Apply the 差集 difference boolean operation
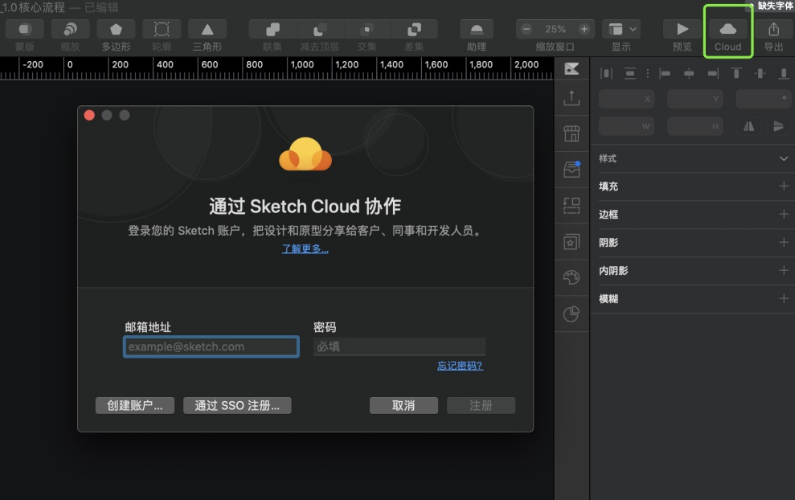The height and width of the screenshot is (500, 795). pyautogui.click(x=414, y=29)
